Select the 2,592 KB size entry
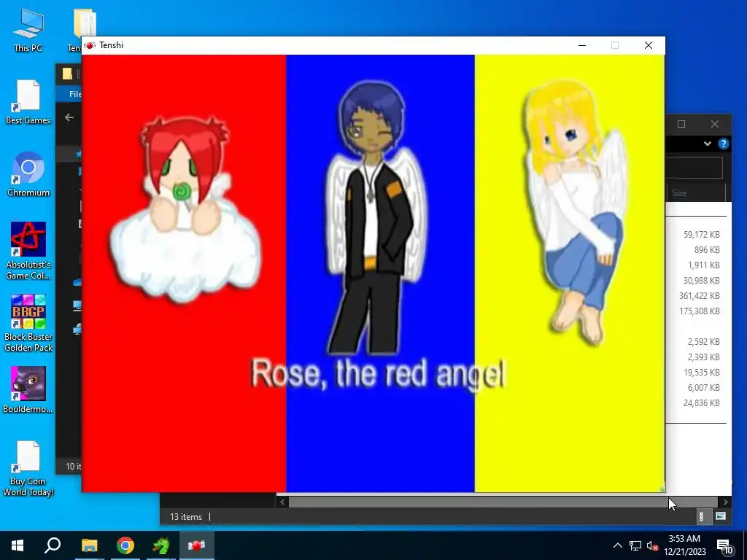Viewport: 747px width, 560px height. pos(703,341)
